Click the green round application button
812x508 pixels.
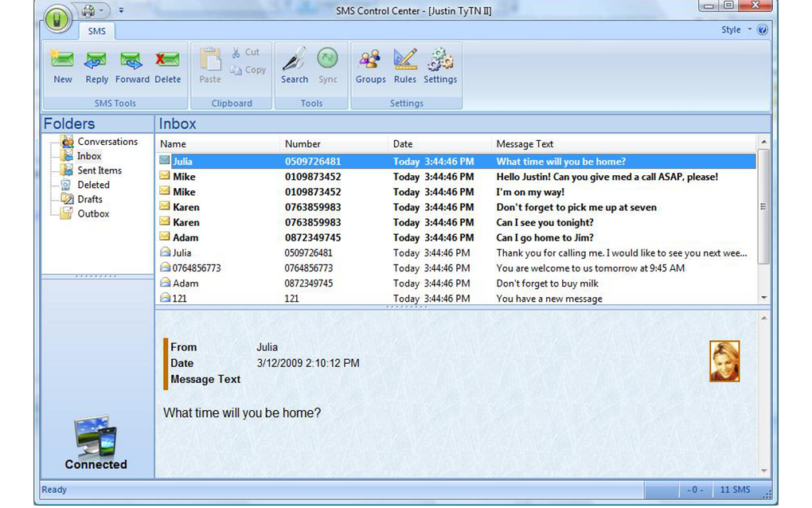(x=57, y=19)
